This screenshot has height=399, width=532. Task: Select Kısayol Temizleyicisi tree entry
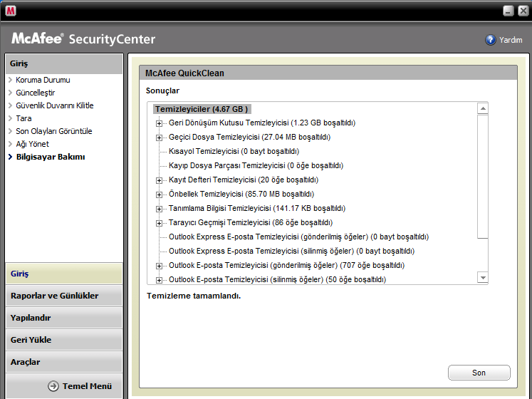(x=234, y=152)
